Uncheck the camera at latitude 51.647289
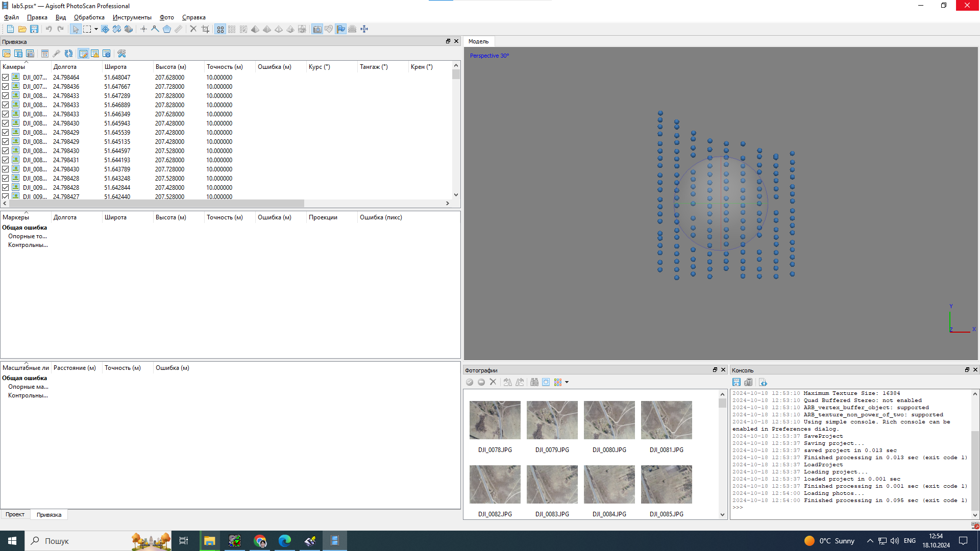This screenshot has width=980, height=551. pyautogui.click(x=6, y=96)
